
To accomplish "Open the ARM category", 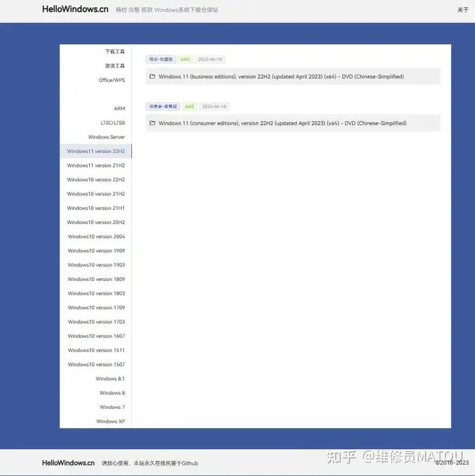I will pyautogui.click(x=119, y=109).
